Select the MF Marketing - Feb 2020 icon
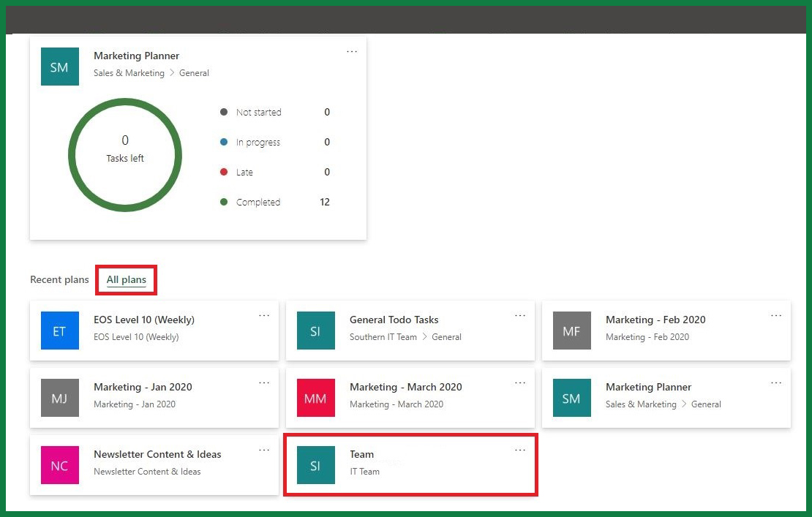The image size is (812, 517). [x=571, y=331]
